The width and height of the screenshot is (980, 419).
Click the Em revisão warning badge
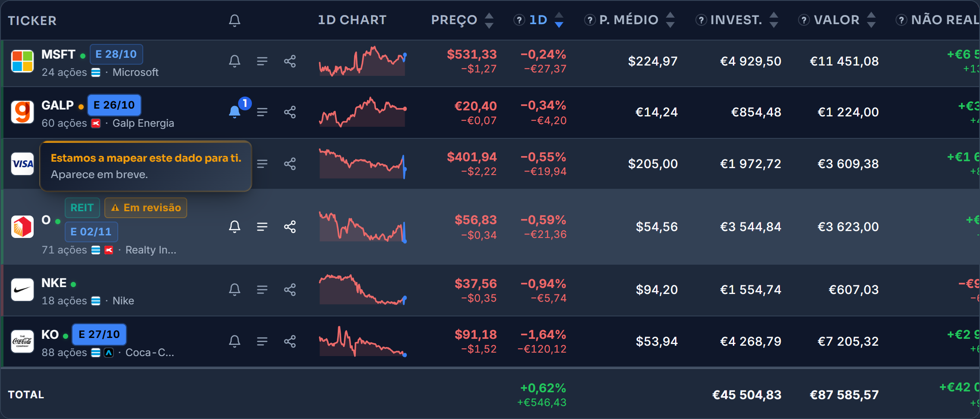146,208
